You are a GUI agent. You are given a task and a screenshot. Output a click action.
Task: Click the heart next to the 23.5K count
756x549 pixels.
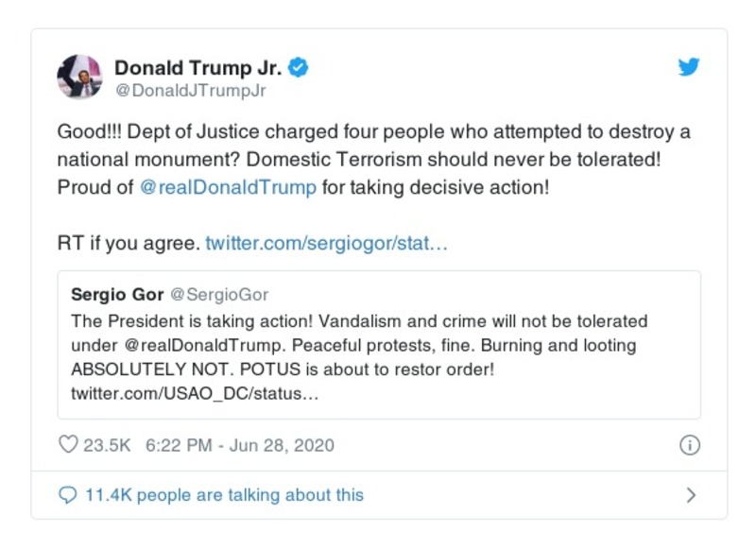coord(68,444)
